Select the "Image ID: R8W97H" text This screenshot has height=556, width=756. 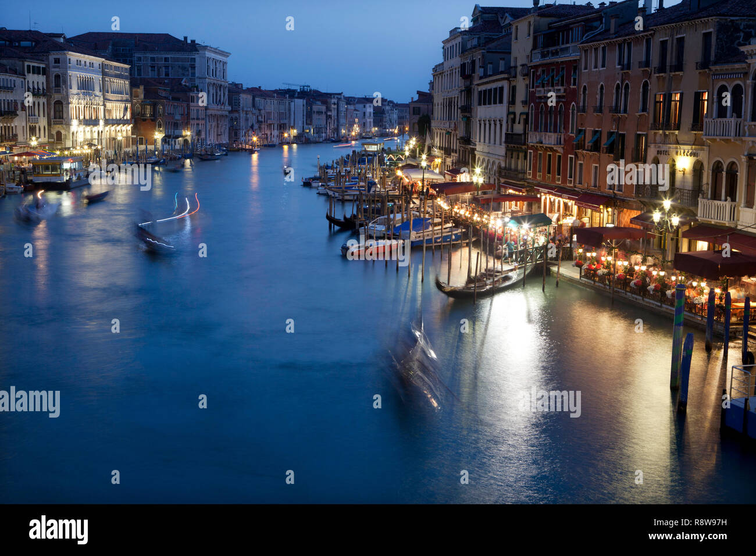[x=689, y=522]
